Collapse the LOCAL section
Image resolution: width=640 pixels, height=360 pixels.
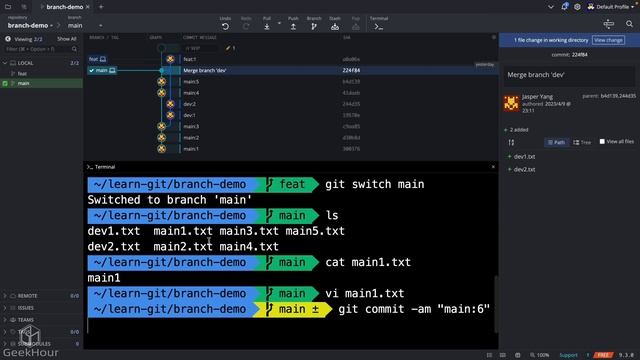click(x=5, y=63)
